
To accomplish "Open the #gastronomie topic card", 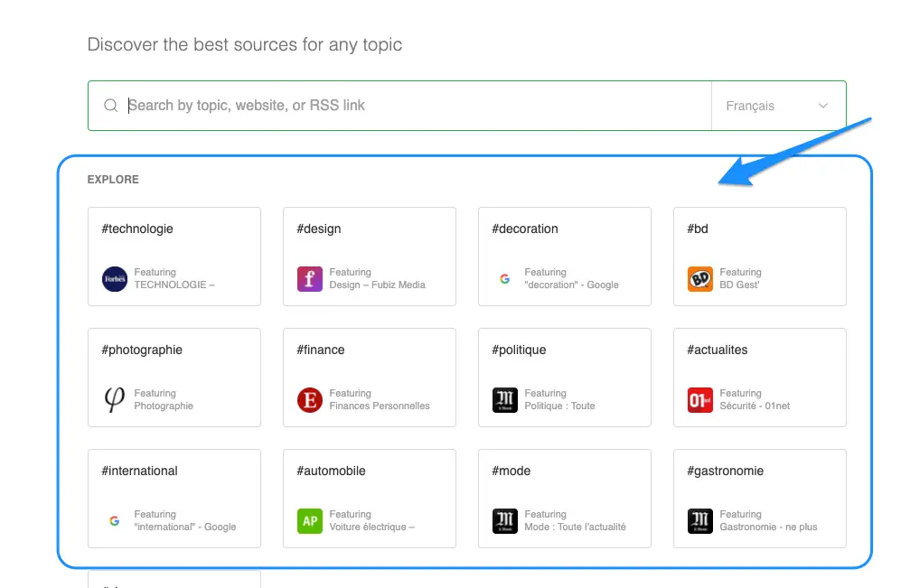I will (x=759, y=498).
